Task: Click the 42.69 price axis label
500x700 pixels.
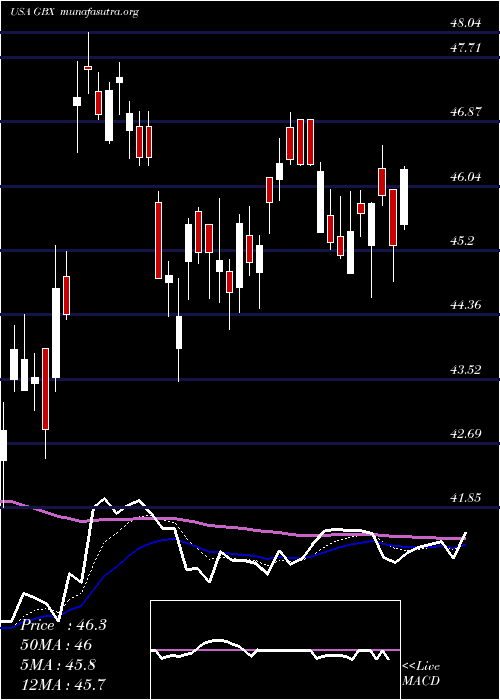Action: point(466,434)
